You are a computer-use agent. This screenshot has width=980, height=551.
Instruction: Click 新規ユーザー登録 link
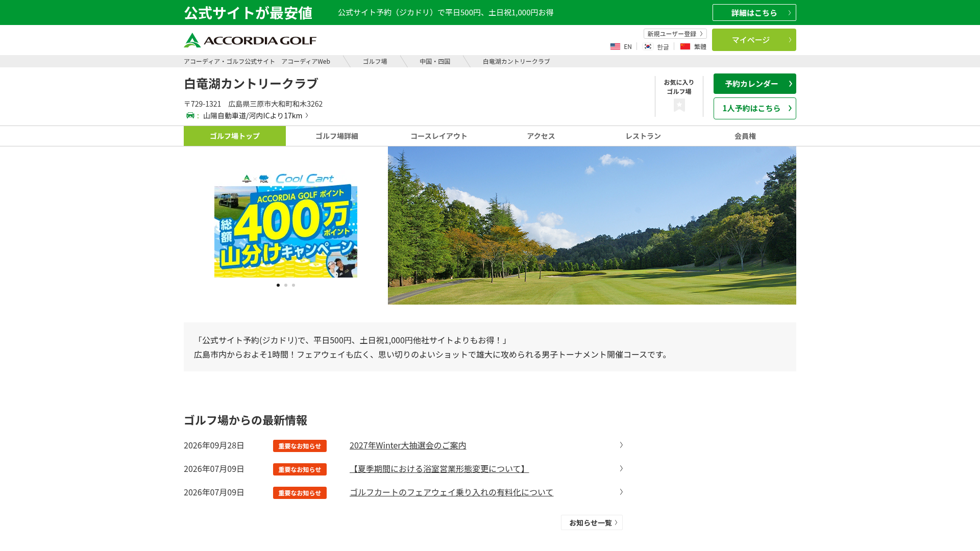[675, 34]
